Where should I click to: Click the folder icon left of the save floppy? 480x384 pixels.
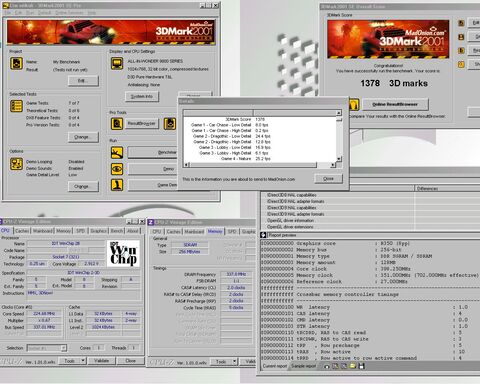tap(353, 366)
